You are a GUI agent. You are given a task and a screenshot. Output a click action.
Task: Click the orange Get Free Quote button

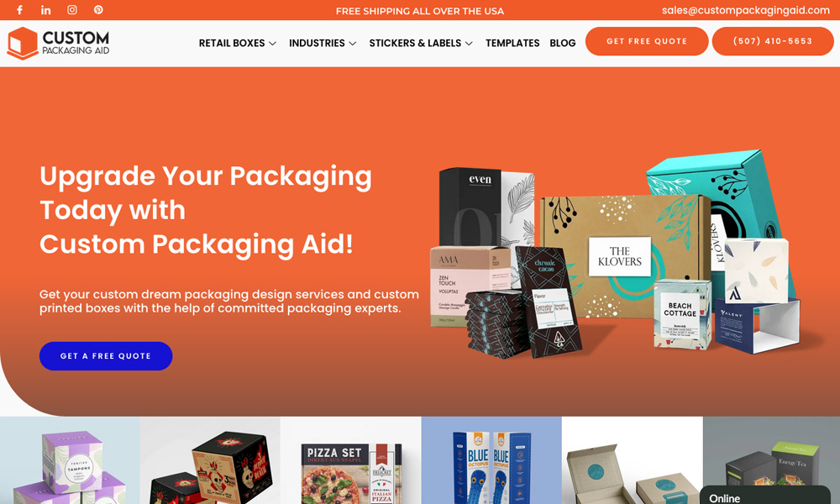click(647, 41)
